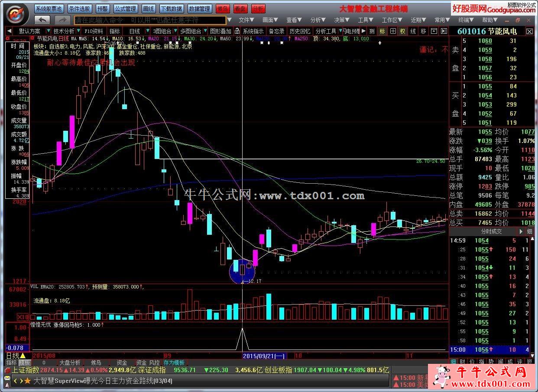This screenshot has width=538, height=392.
Task: Click the alert bell icon at bottom left
Action: click(x=7, y=385)
